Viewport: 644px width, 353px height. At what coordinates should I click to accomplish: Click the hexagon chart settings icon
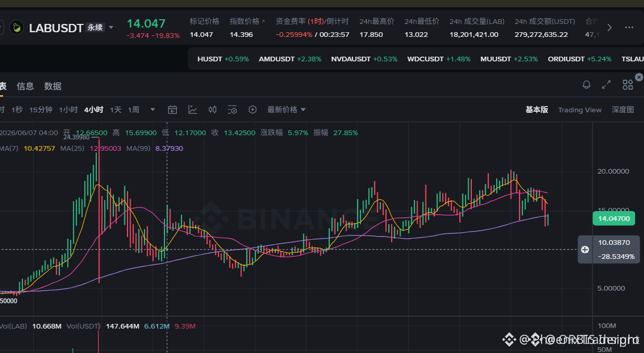[x=253, y=110]
